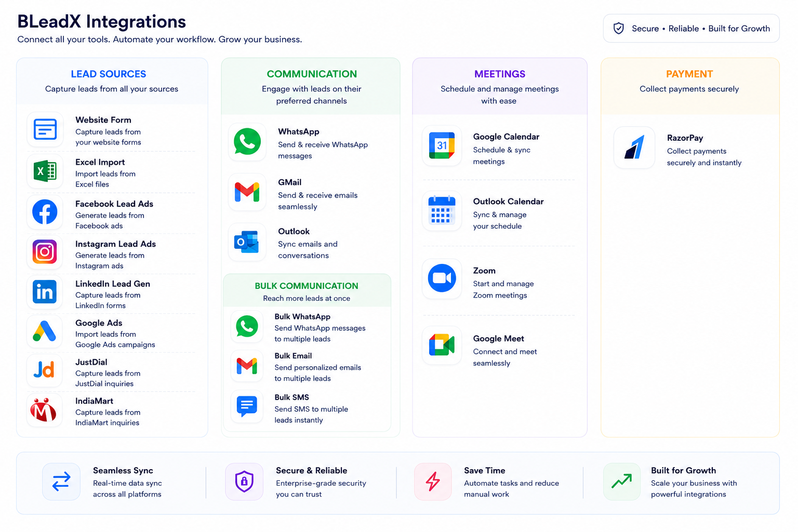Click the 'Connect all your tools' subtitle
Image resolution: width=798 pixels, height=532 pixels.
point(160,39)
